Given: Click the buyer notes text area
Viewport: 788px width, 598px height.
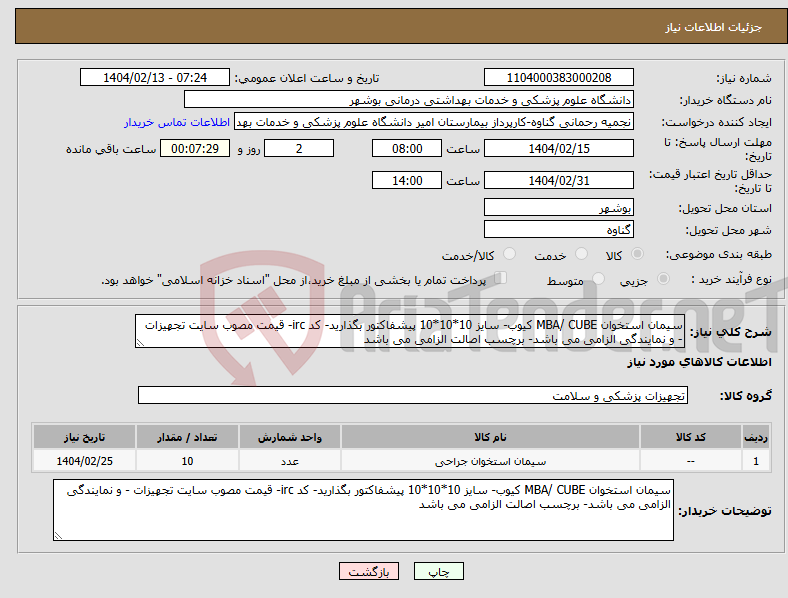Looking at the screenshot, I should click(363, 510).
